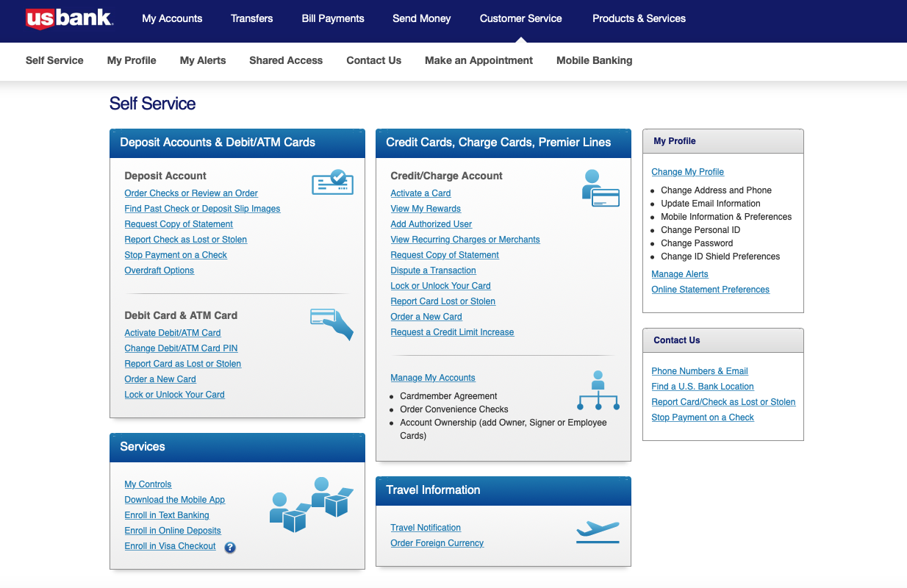Click Activate a Card
This screenshot has height=588, width=907.
point(420,193)
